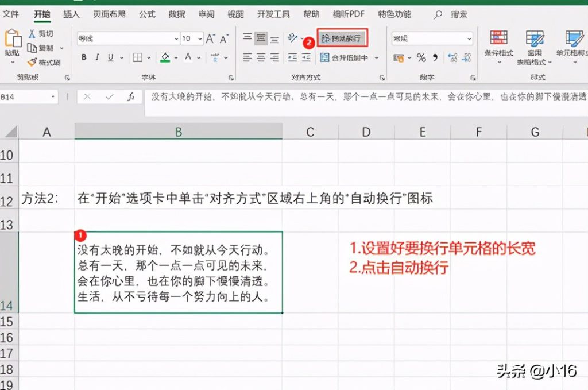
Task: Click the Copy icon
Action: pos(32,48)
